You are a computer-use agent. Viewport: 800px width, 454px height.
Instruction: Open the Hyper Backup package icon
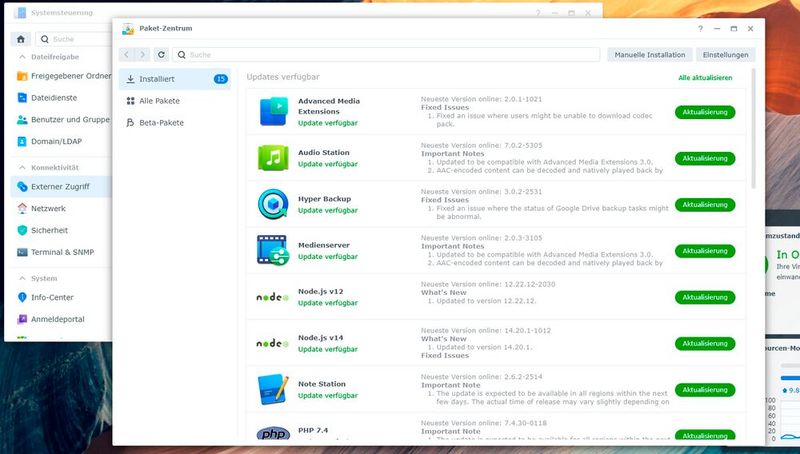coord(273,204)
